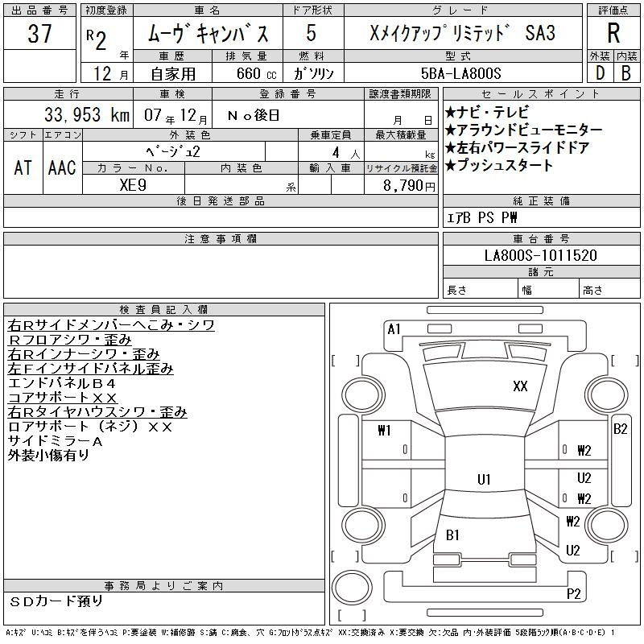Click genuine equipment text "エアB PS PW"
The width and height of the screenshot is (644, 644).
point(481,217)
